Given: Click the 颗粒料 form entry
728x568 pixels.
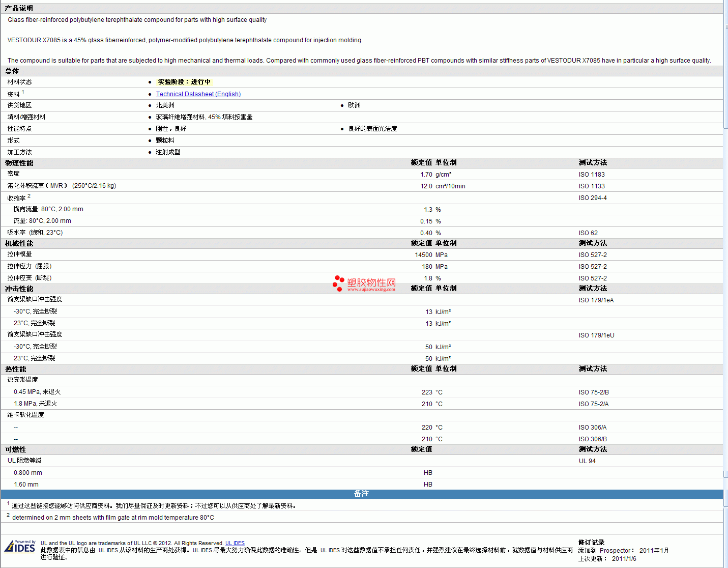Looking at the screenshot, I should coord(165,140).
